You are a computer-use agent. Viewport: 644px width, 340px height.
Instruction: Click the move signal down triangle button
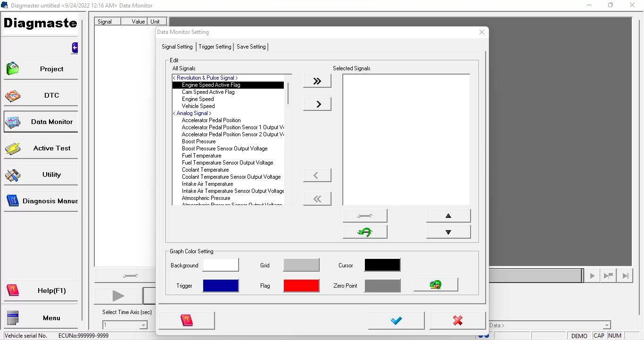[x=448, y=232]
